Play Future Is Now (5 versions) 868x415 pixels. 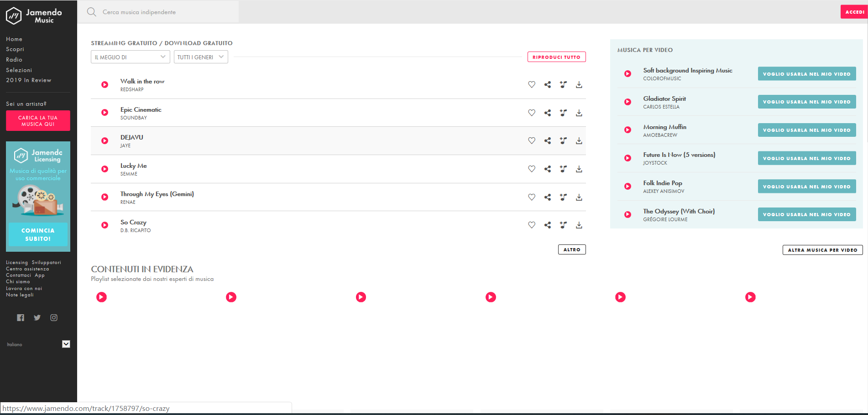[628, 158]
